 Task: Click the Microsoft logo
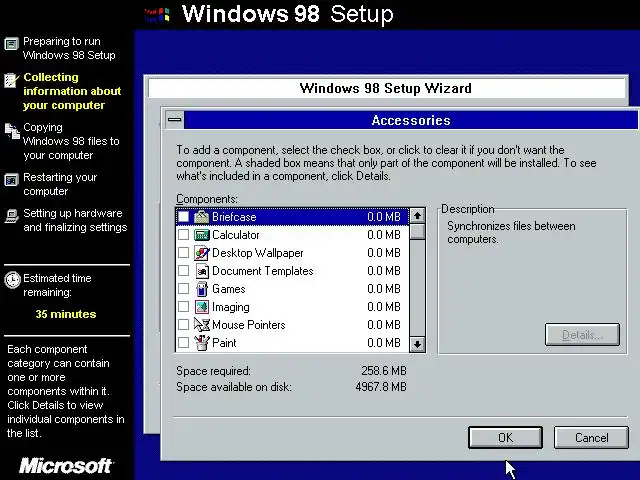pyautogui.click(x=67, y=466)
